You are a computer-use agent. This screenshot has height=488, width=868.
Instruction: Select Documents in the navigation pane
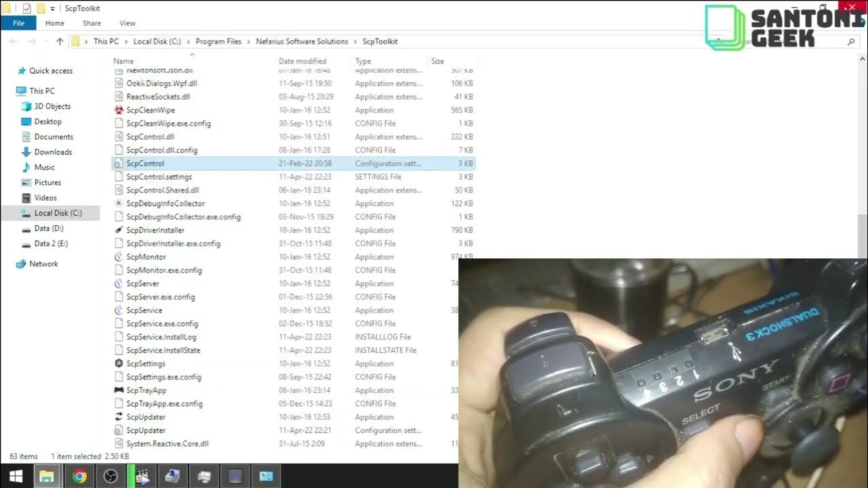pos(54,137)
